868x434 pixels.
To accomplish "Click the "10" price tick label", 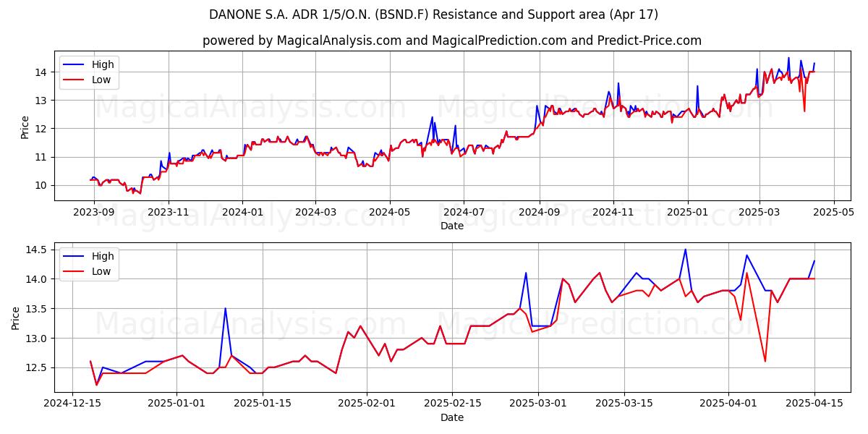I will pyautogui.click(x=43, y=185).
